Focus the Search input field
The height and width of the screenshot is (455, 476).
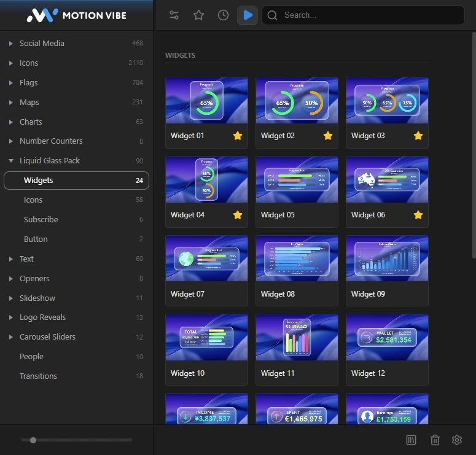pos(363,15)
